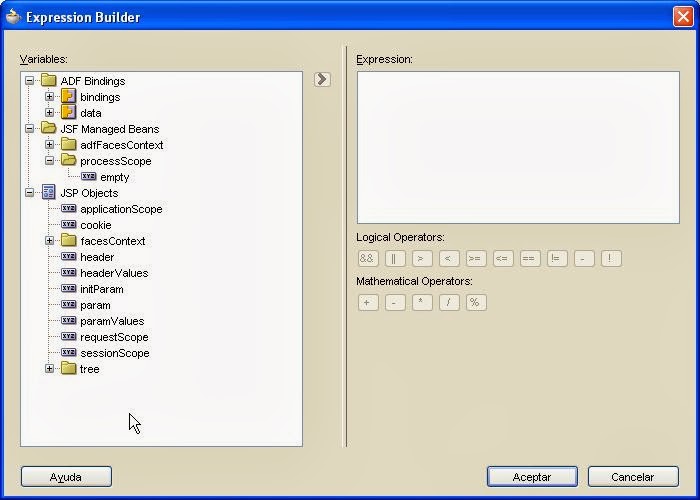
Task: Click the data node icon
Action: point(68,112)
